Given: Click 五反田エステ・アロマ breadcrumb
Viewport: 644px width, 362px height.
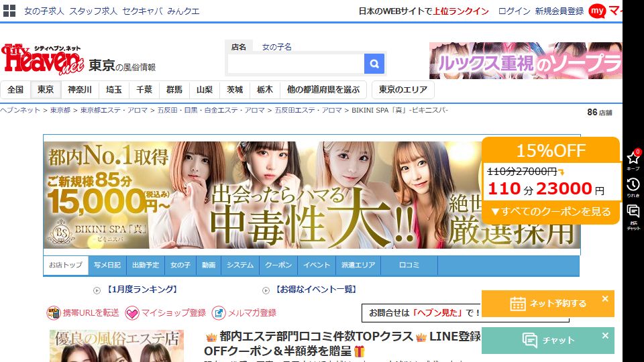Looking at the screenshot, I should pos(308,110).
